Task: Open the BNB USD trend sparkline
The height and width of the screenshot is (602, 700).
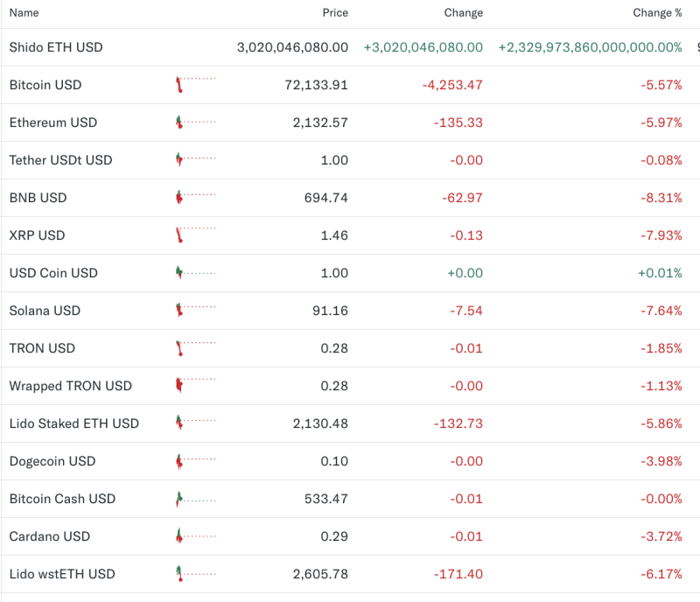Action: point(192,198)
